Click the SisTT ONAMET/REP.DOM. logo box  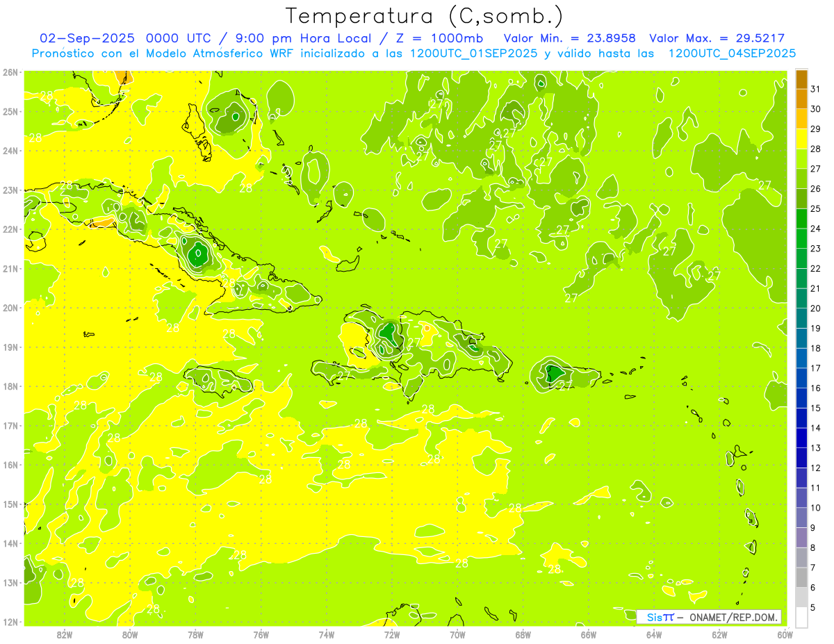[709, 617]
